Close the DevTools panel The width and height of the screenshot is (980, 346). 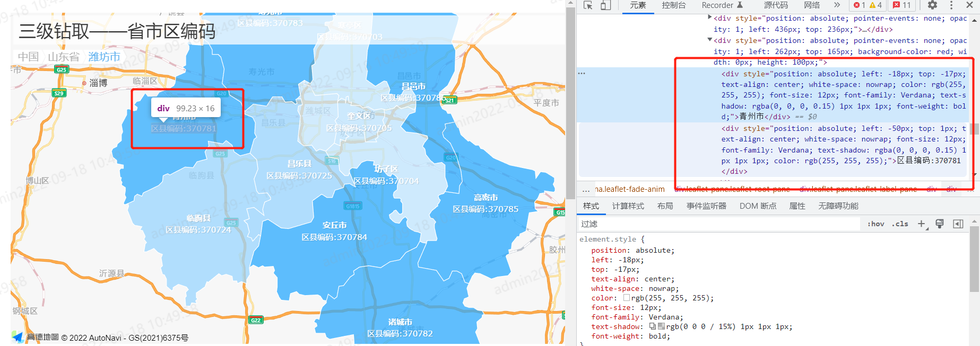pos(969,5)
